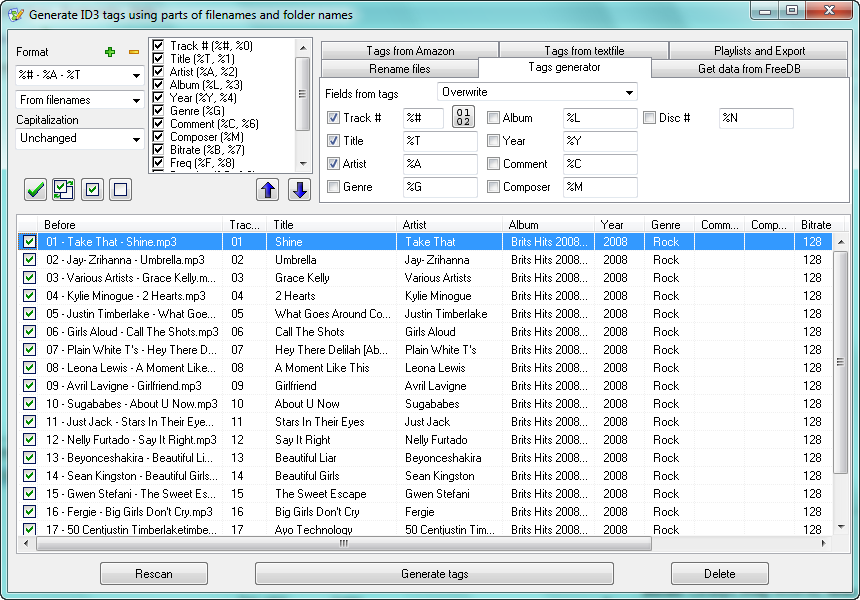Click the deselect all empty box icon

click(x=120, y=190)
